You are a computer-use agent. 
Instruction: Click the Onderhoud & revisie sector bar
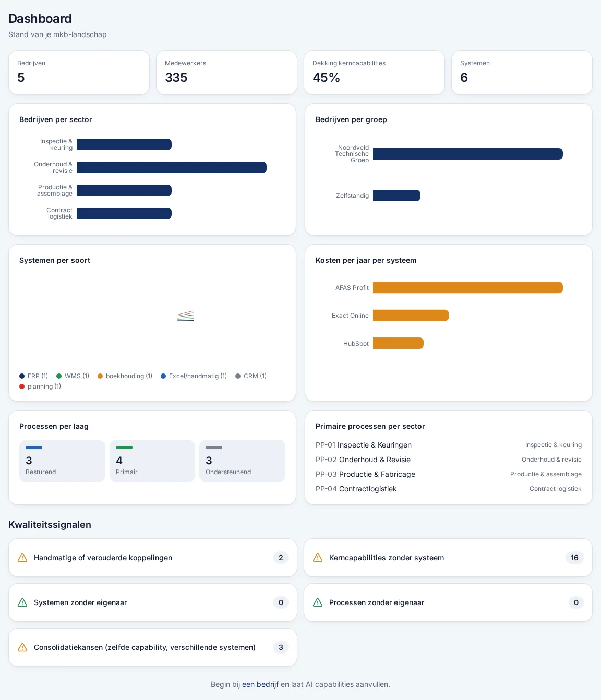pyautogui.click(x=172, y=167)
